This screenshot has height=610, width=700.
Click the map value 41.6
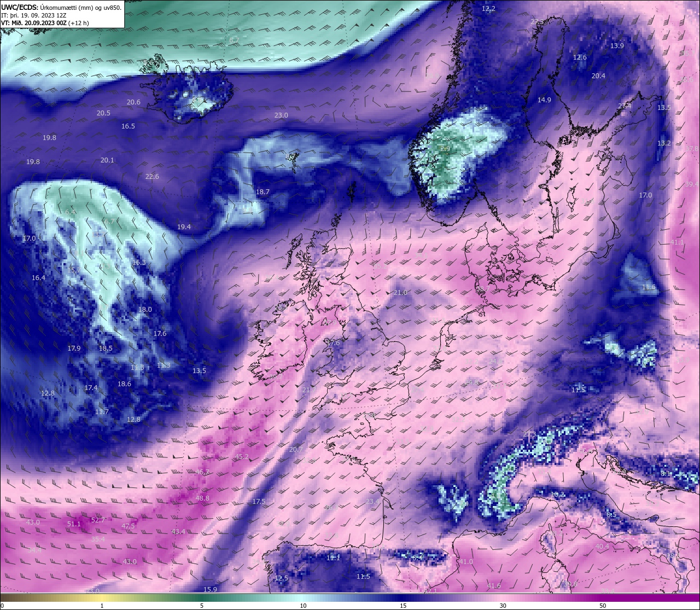tap(494, 586)
